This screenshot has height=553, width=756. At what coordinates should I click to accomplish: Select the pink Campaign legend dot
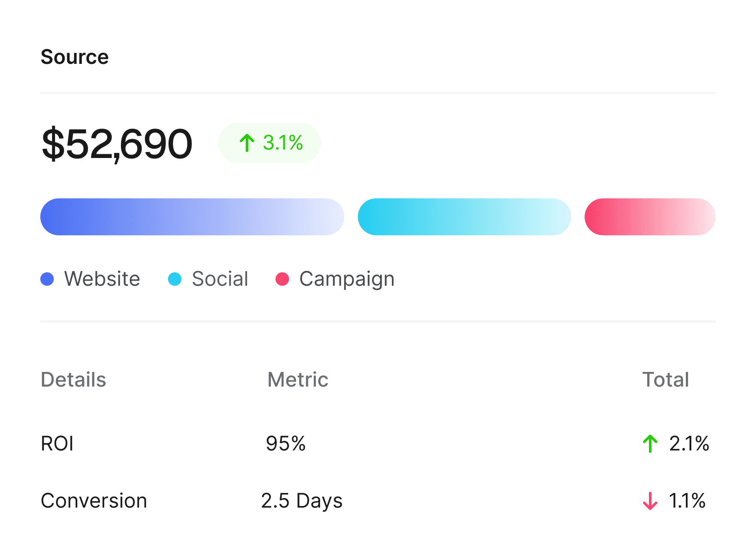[x=282, y=279]
